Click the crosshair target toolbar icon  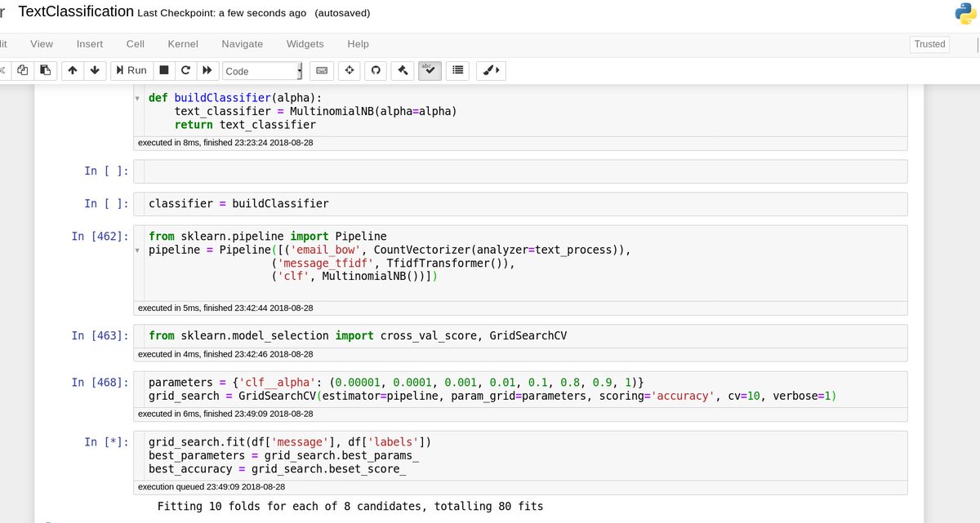point(350,71)
